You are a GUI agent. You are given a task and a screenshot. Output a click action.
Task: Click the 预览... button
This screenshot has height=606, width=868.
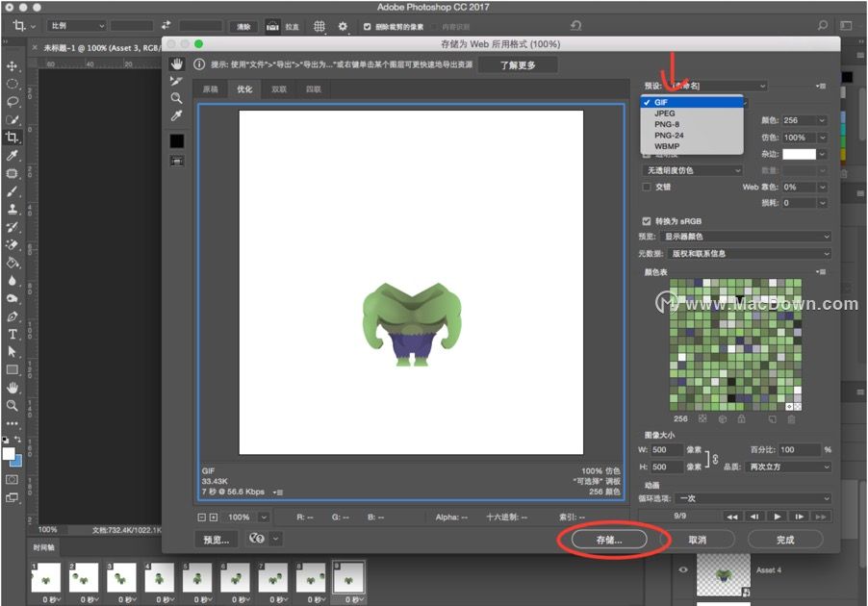point(216,540)
